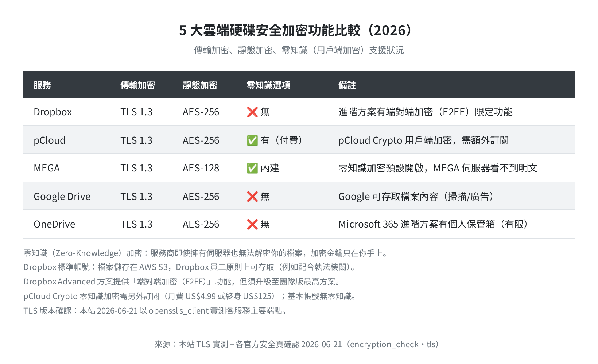
Task: Click the green checkmark icon in MEGA row
Action: point(252,168)
